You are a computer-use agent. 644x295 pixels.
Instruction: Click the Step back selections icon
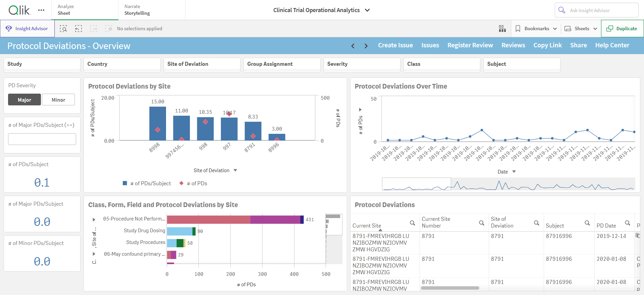click(x=78, y=29)
